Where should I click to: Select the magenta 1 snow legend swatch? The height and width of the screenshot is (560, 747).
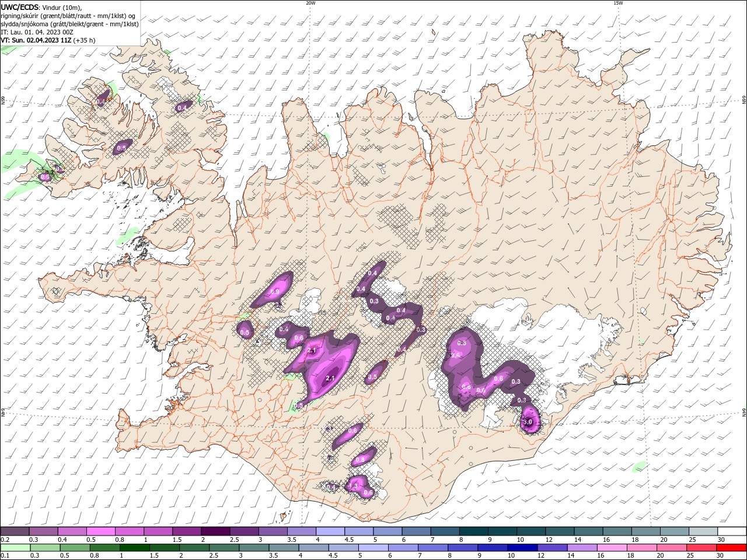158,531
